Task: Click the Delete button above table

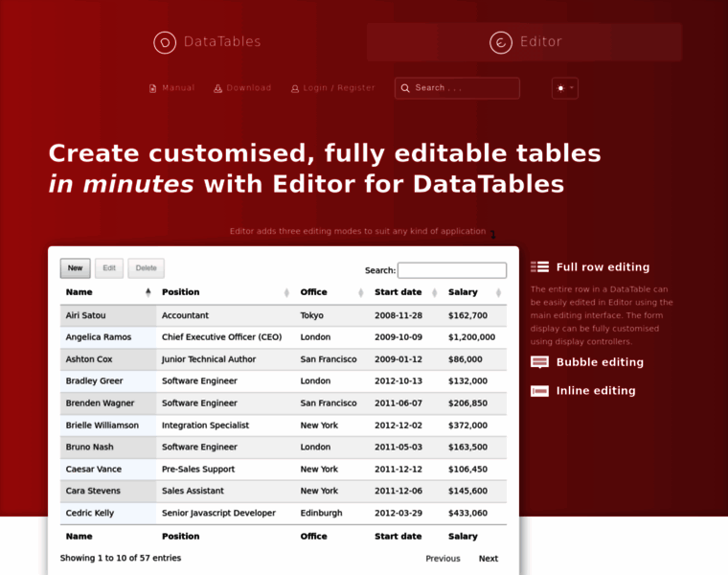Action: point(147,268)
